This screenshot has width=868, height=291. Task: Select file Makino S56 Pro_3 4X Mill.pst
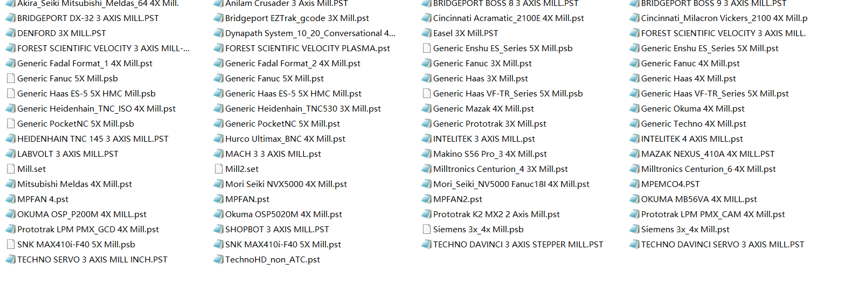pyautogui.click(x=490, y=154)
